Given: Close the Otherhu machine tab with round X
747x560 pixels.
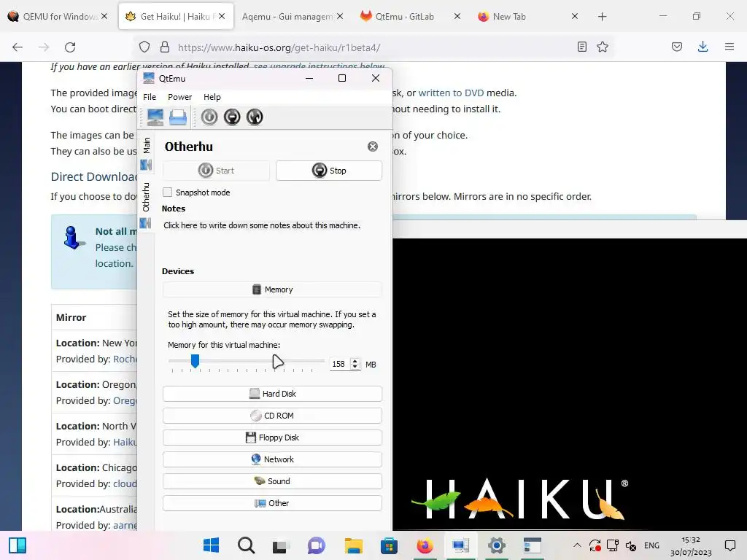Looking at the screenshot, I should pos(373,147).
